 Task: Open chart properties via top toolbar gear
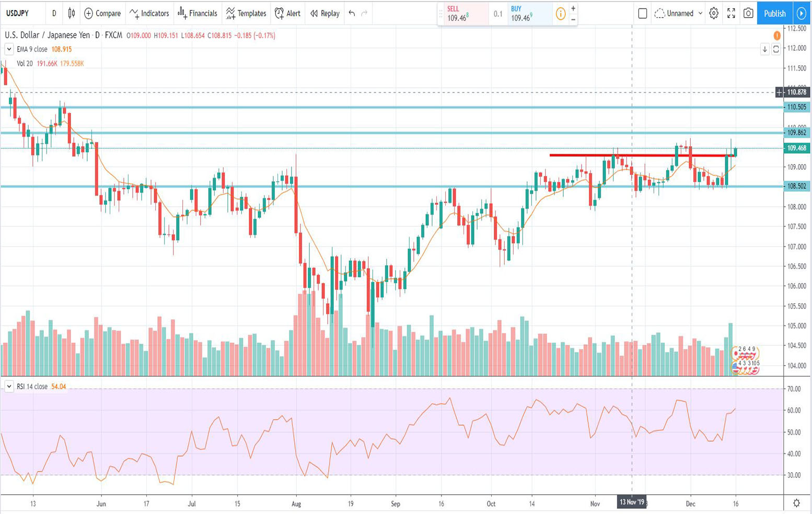[x=714, y=14]
